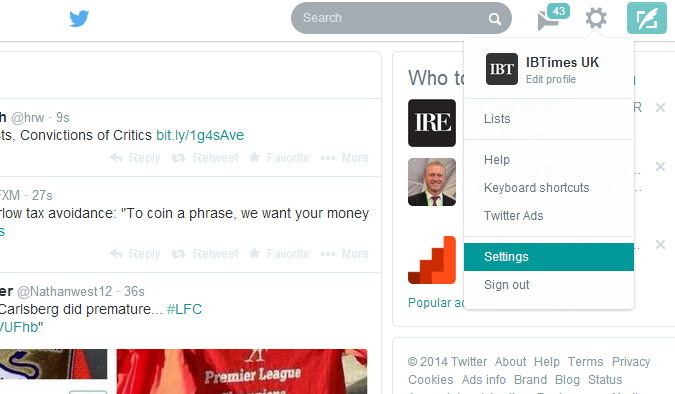Open the IBT profile avatar in menu

click(502, 69)
